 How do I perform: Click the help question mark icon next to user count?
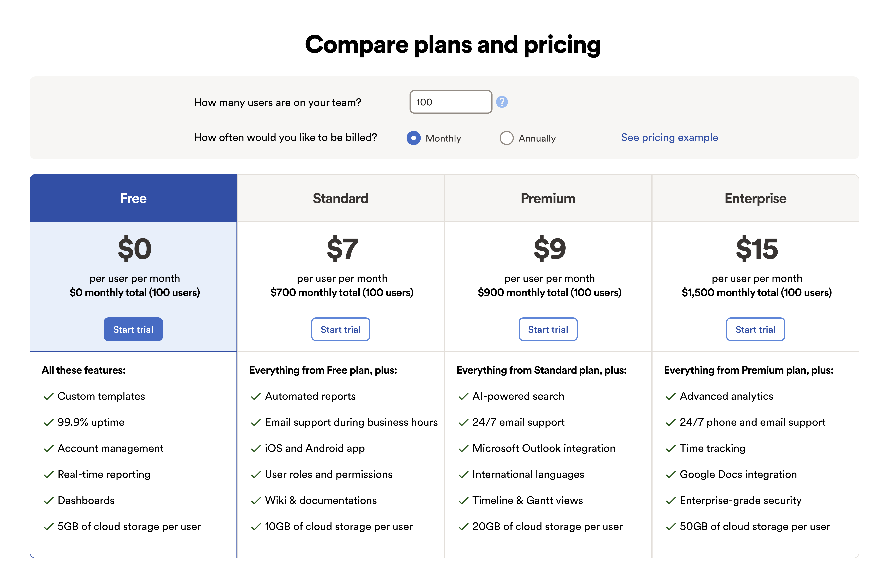pos(502,102)
